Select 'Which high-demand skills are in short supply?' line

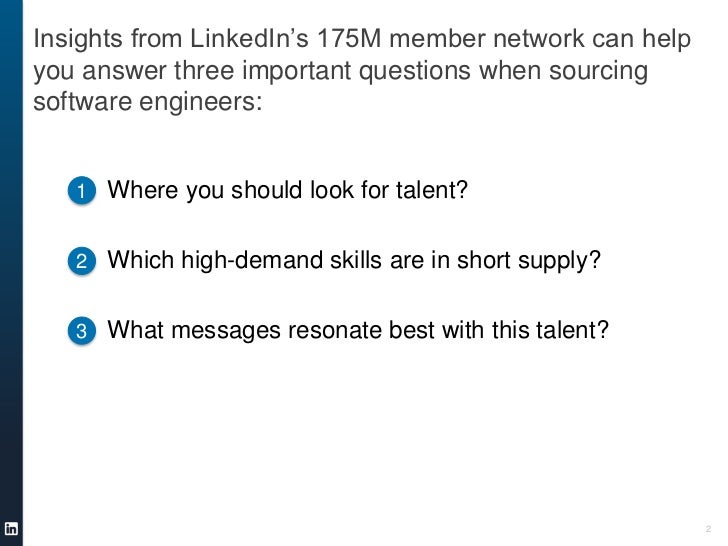(x=354, y=260)
